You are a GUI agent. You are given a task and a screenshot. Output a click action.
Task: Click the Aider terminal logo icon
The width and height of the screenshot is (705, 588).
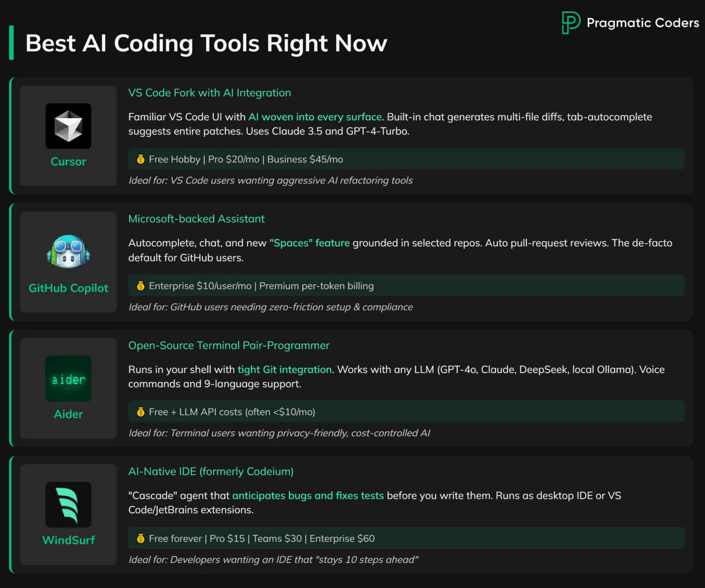click(68, 379)
